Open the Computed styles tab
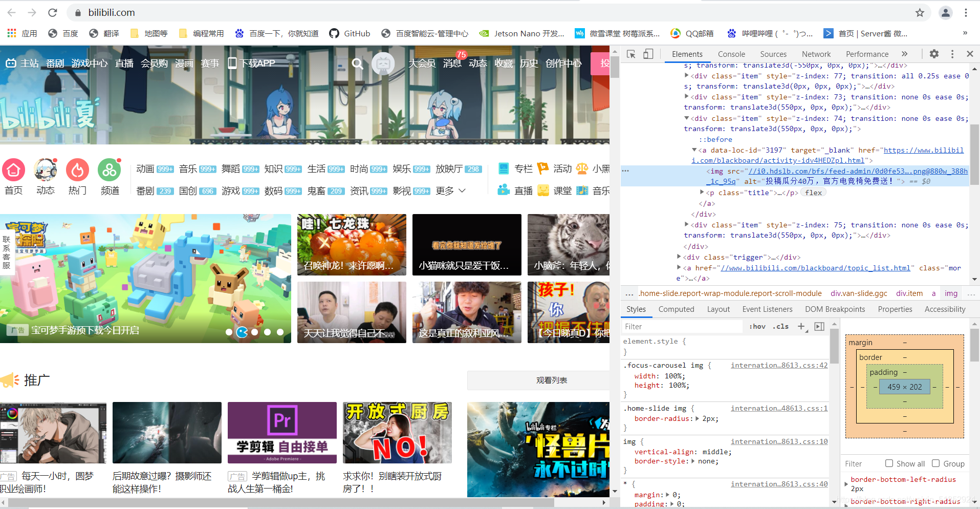This screenshot has width=980, height=509. (676, 309)
